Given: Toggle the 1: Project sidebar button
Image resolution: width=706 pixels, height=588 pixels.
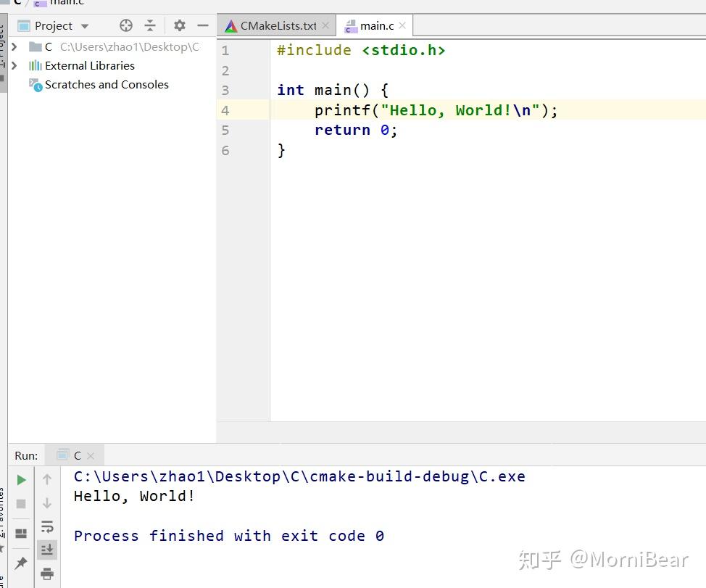Looking at the screenshot, I should point(4,44).
